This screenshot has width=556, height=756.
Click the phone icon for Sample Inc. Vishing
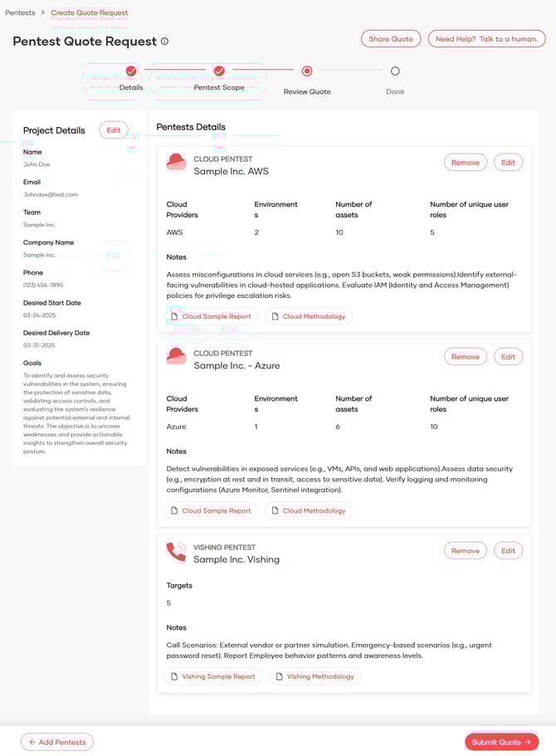176,551
